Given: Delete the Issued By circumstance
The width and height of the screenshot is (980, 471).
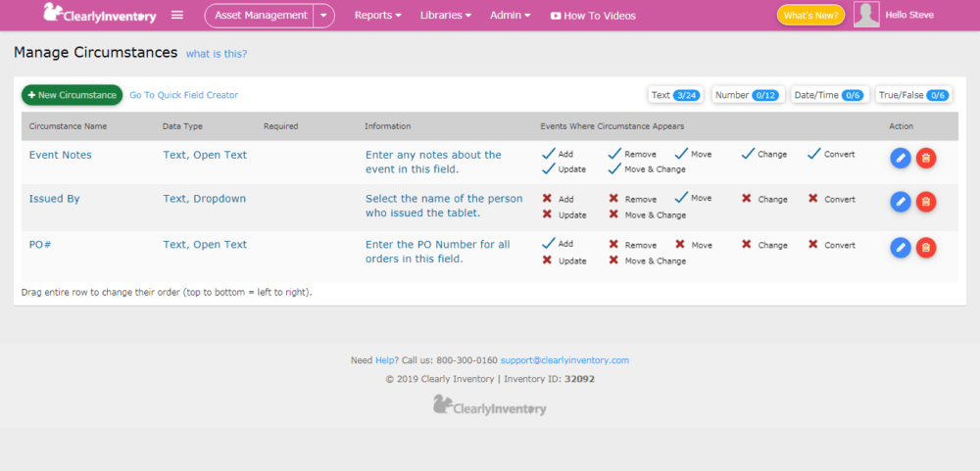Looking at the screenshot, I should click(x=926, y=202).
